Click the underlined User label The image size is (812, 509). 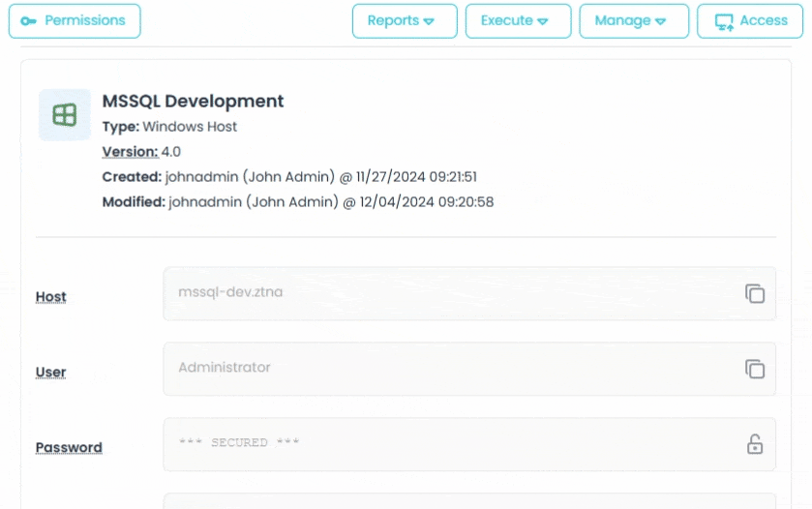[x=51, y=373]
